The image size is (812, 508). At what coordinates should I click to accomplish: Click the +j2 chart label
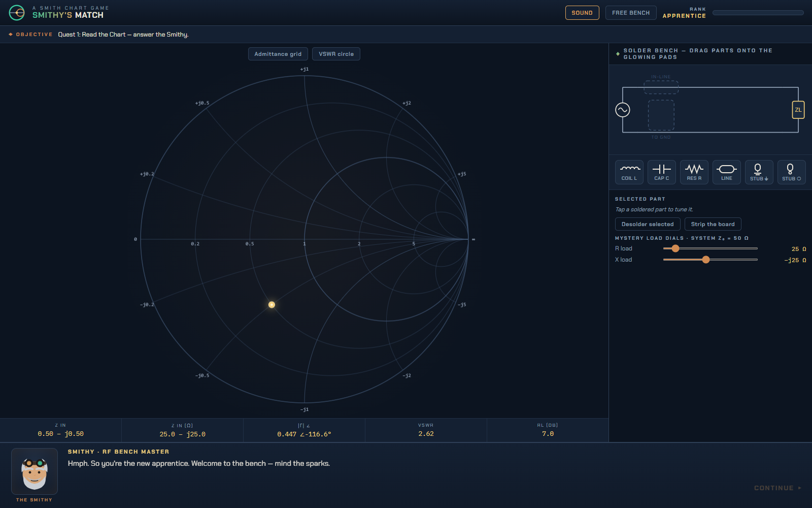click(x=407, y=103)
